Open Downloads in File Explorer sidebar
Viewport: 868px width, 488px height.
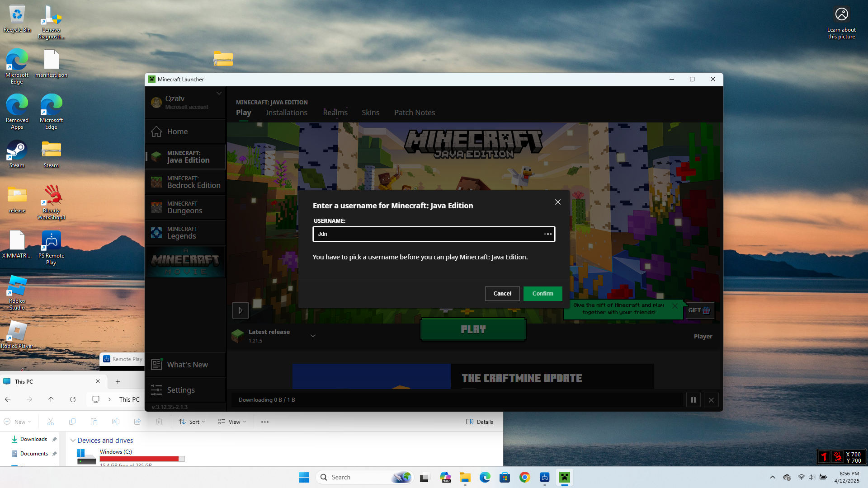click(34, 439)
